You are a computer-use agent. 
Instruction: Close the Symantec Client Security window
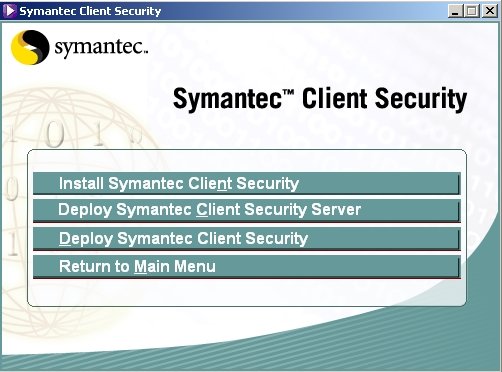pyautogui.click(x=490, y=11)
